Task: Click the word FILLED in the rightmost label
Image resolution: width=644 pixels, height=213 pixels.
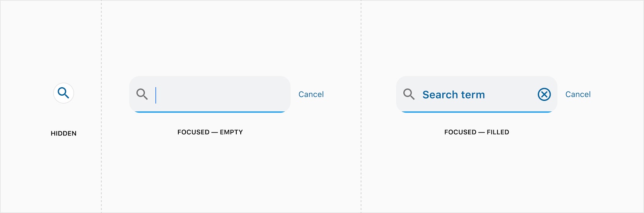Action: pos(498,132)
